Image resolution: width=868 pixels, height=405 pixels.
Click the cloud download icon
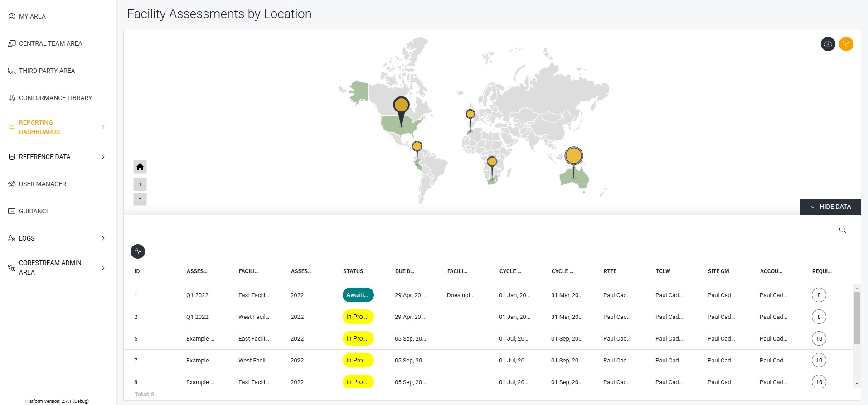828,44
